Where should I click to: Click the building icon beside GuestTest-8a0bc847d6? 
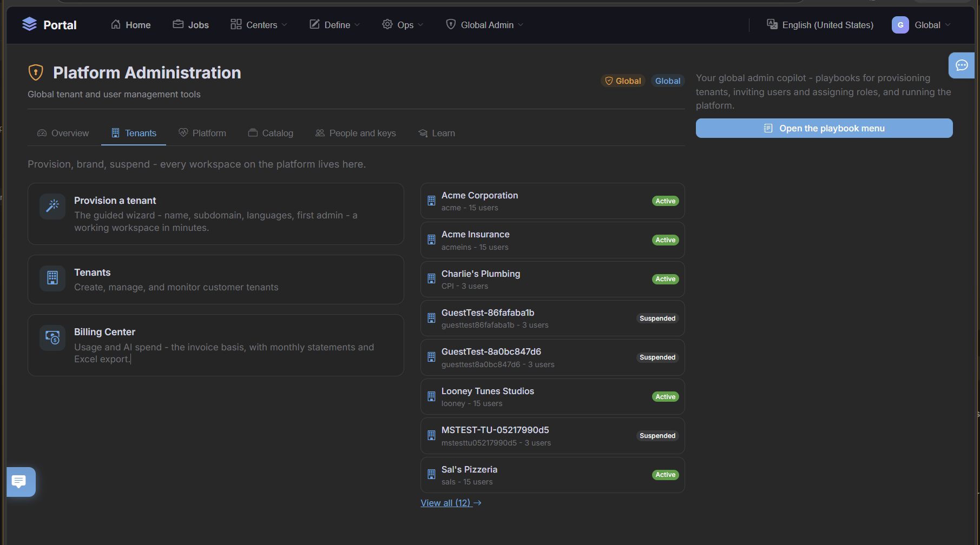pos(431,357)
